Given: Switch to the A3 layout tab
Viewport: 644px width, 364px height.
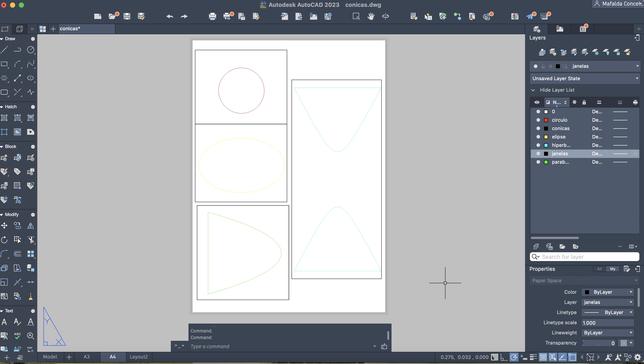Looking at the screenshot, I should (x=87, y=357).
